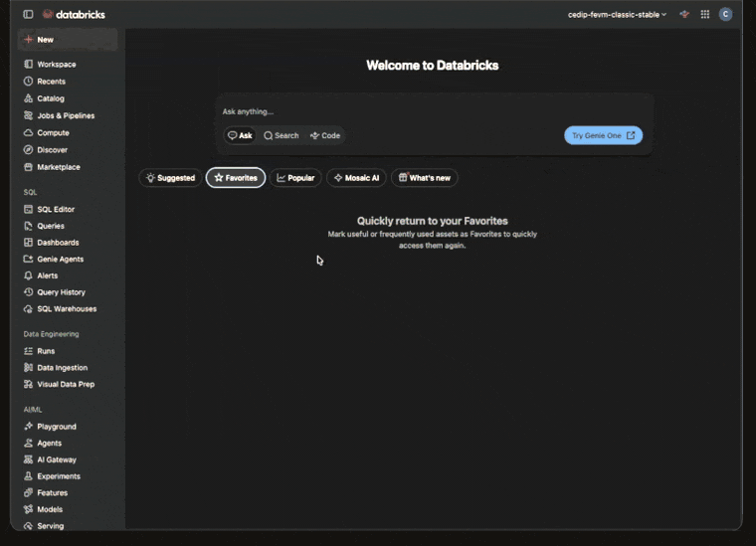Switch to the Mosaic AI tab
756x546 pixels.
[x=356, y=178]
